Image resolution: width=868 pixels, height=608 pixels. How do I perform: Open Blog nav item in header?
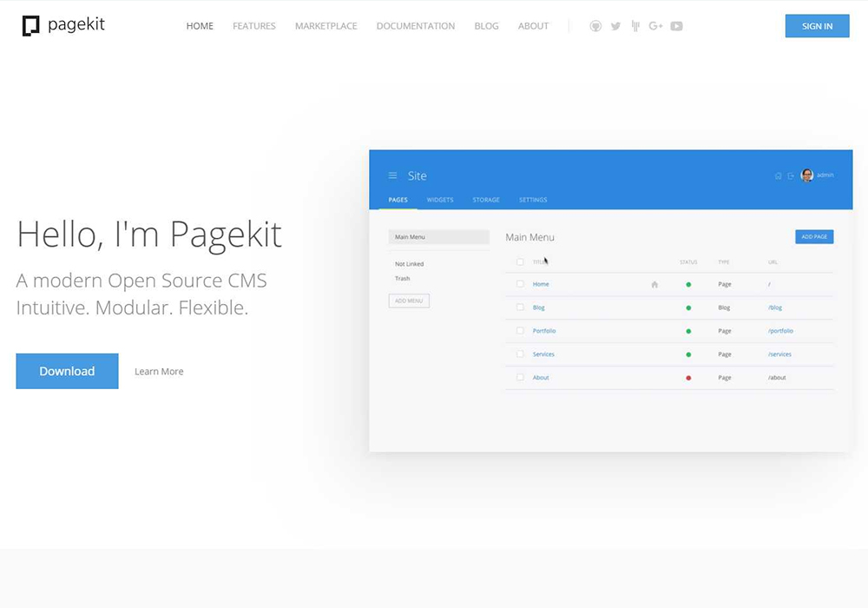point(487,26)
